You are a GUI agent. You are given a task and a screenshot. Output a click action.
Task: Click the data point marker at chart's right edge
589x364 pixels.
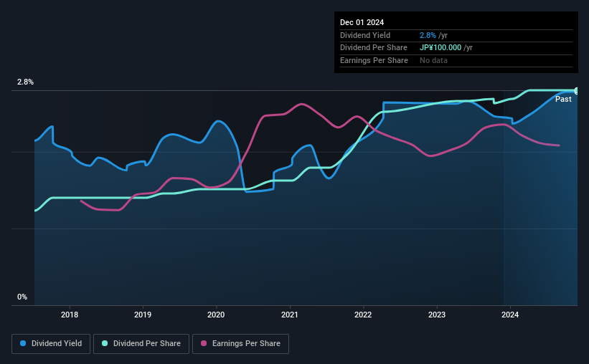tap(576, 91)
